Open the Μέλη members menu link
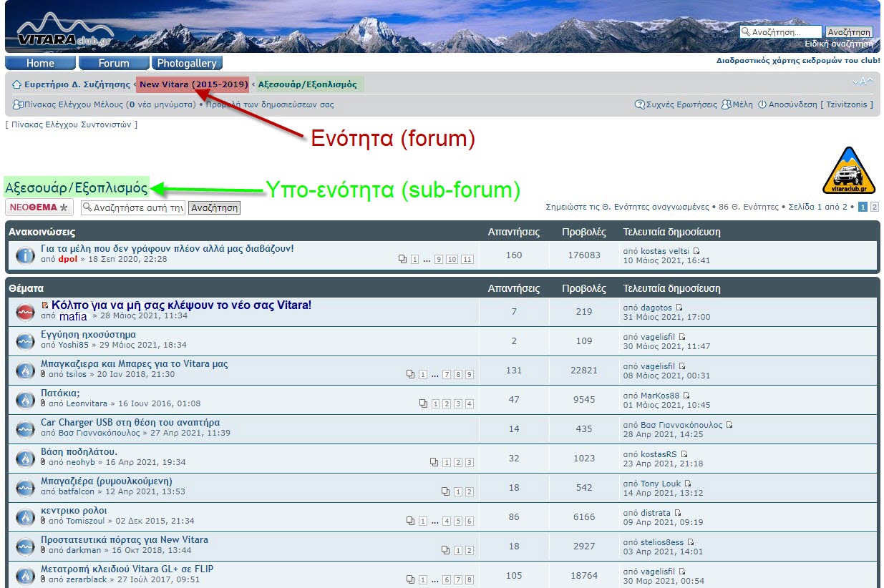 coord(737,104)
